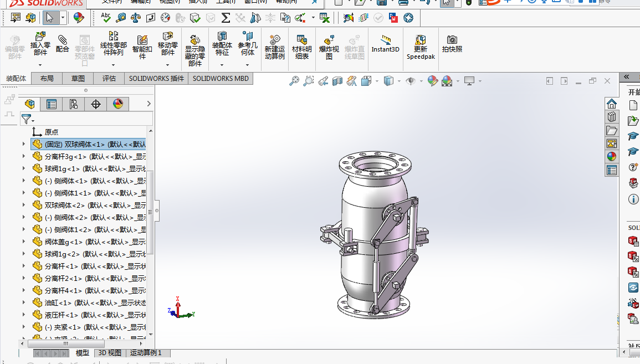The width and height of the screenshot is (640, 364).
Task: Click Zoom to Fit magnifier icon
Action: pyautogui.click(x=294, y=81)
